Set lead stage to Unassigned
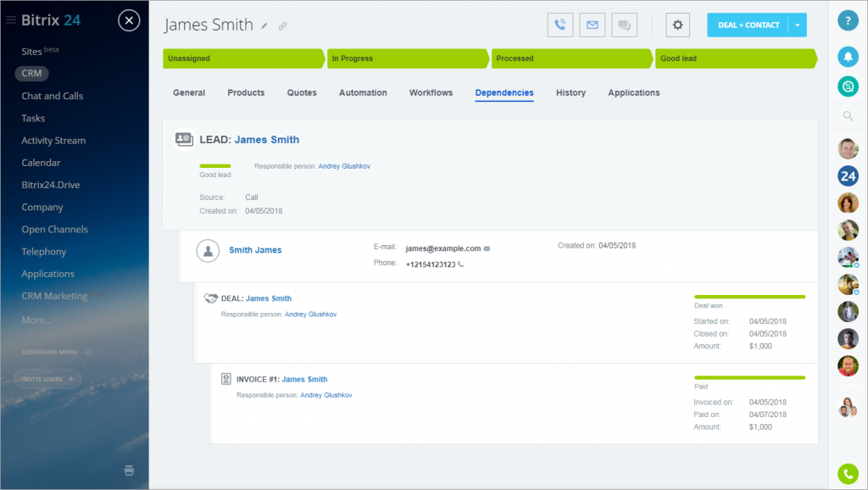The height and width of the screenshot is (490, 868). coord(243,58)
